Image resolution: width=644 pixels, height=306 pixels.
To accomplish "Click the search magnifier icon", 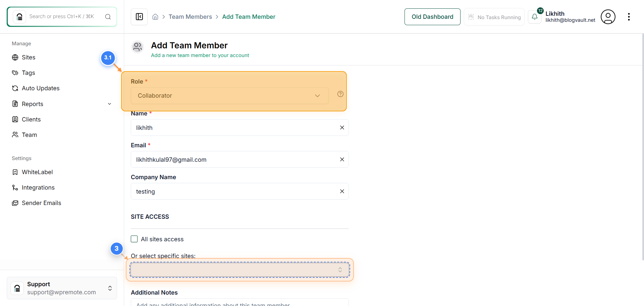I will [108, 16].
